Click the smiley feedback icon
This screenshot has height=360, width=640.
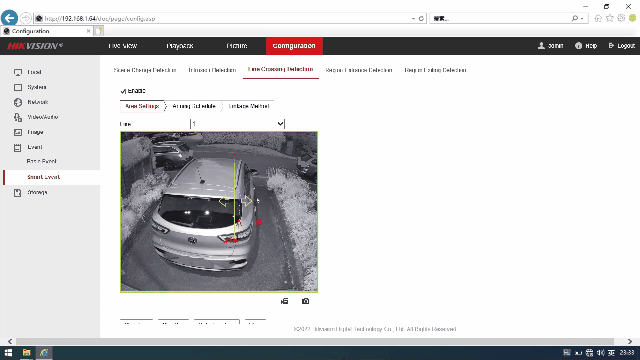pos(633,18)
